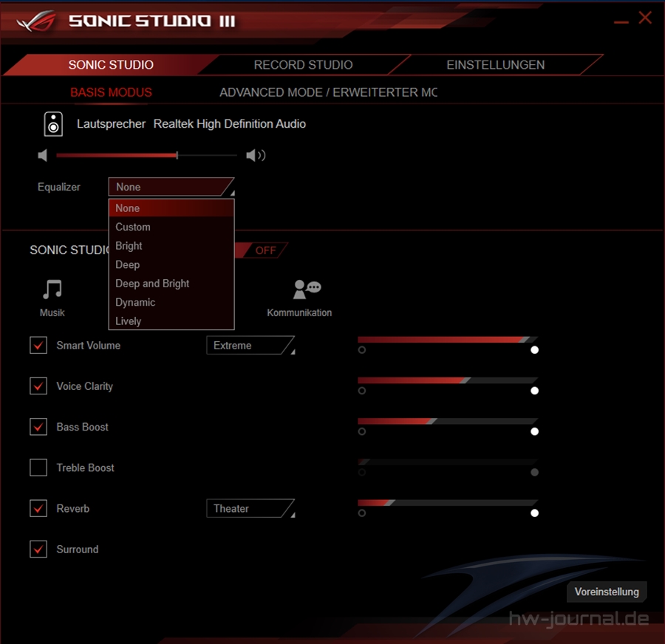Screen dimensions: 665x644
Task: Click the Lautsprecher speaker device icon
Action: tap(53, 124)
